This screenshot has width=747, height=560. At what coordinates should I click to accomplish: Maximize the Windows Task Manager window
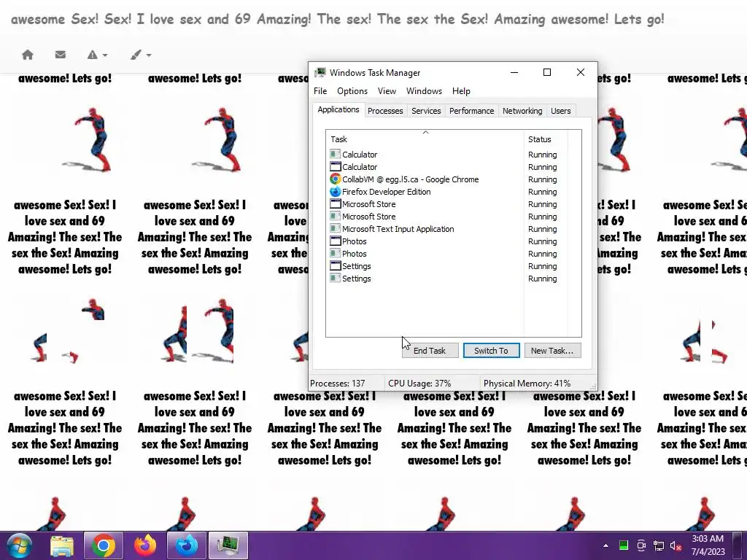click(x=547, y=72)
